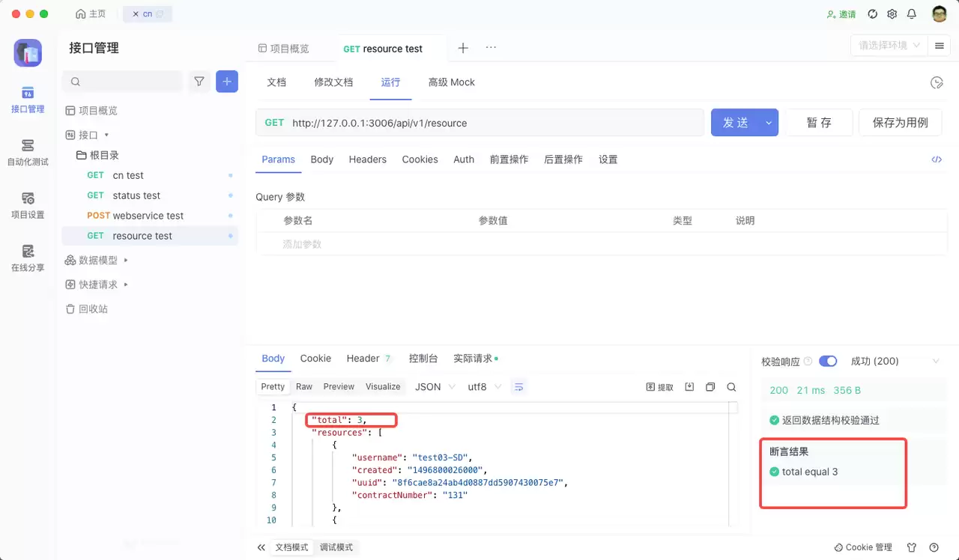The width and height of the screenshot is (959, 560).
Task: Open the POST webservice test interface
Action: tap(150, 216)
